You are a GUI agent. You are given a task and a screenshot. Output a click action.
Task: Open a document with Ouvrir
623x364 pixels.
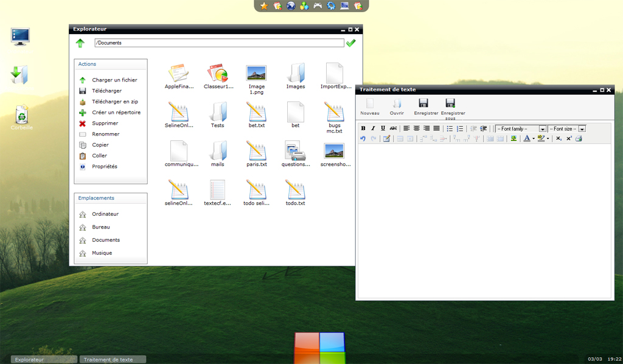pos(397,106)
